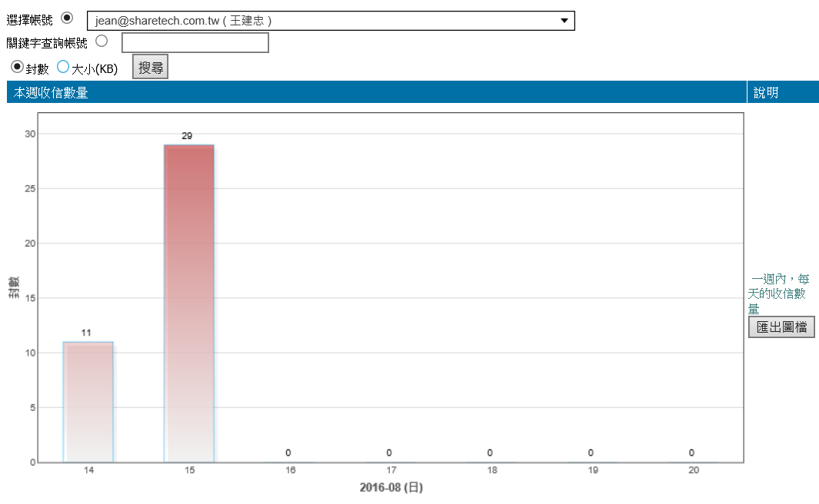Click the value label 11 above bar
Screen dimensions: 819x504
(86, 333)
